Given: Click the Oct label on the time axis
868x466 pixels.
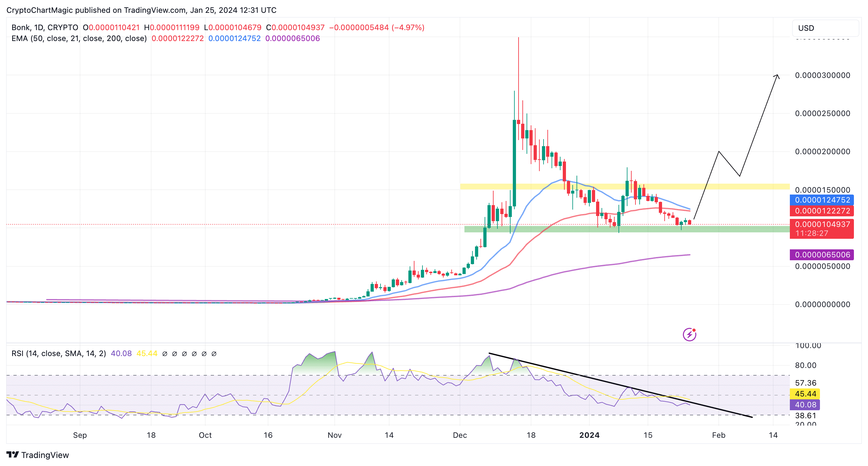Looking at the screenshot, I should (205, 435).
